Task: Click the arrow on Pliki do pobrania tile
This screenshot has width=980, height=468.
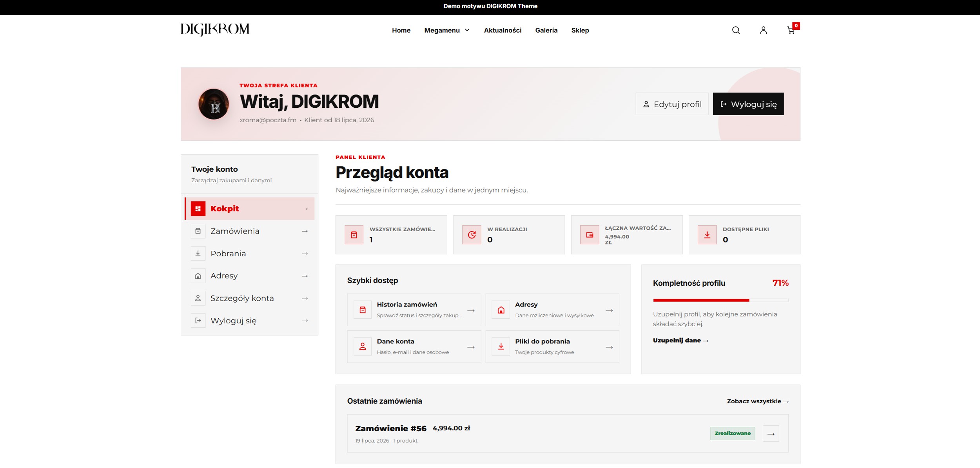Action: (609, 347)
